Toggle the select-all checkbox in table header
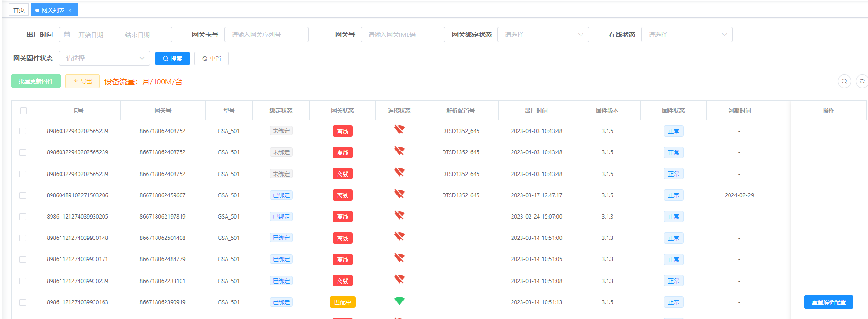This screenshot has width=868, height=319. click(24, 111)
